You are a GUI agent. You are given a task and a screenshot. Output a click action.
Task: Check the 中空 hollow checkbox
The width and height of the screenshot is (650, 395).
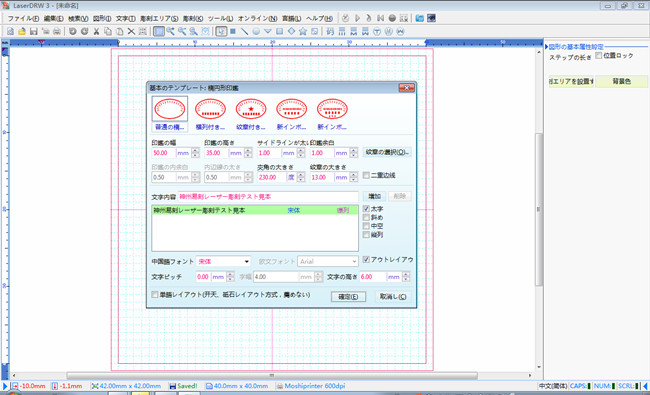pos(366,226)
